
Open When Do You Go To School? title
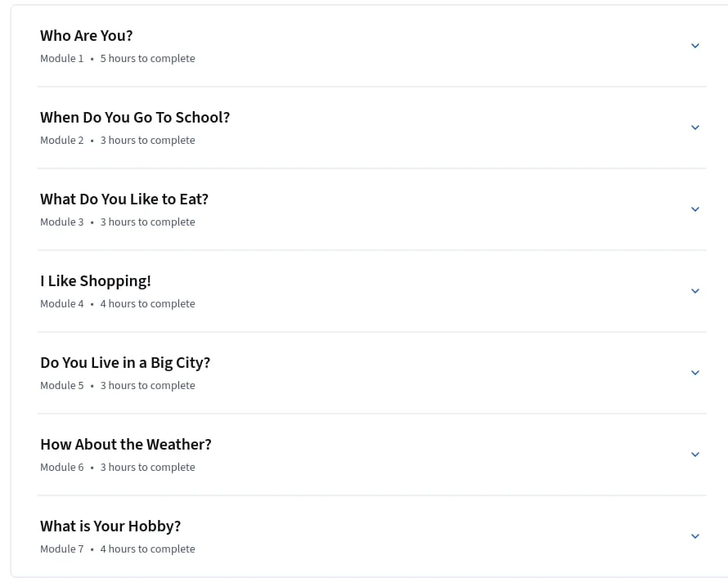pos(135,118)
